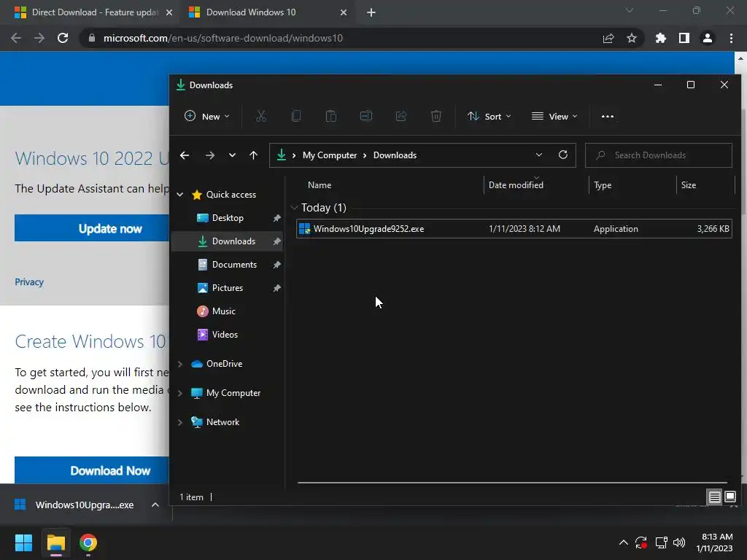Select Windows10Upgrade9252.exe file
747x560 pixels.
[x=514, y=229]
